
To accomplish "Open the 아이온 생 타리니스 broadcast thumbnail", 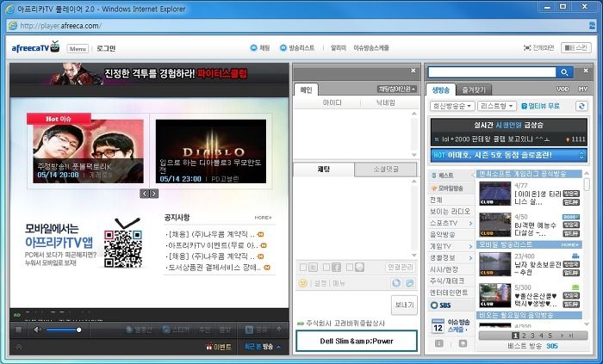I will (495, 194).
